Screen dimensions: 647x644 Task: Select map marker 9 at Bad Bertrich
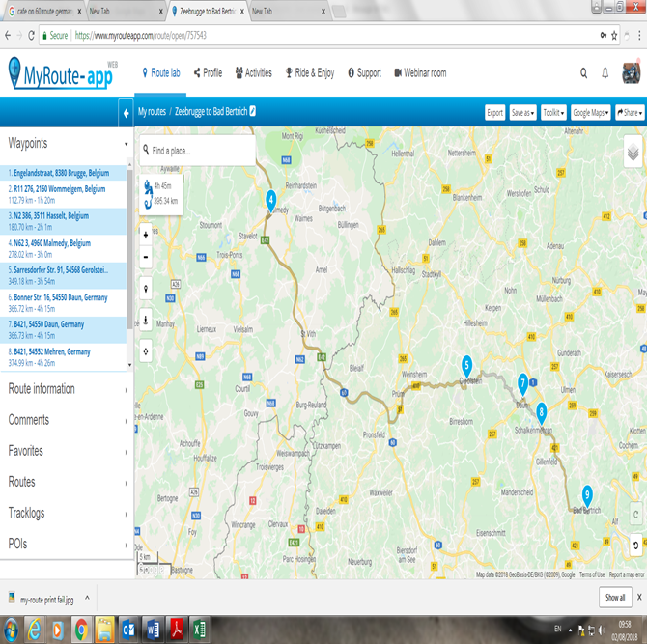coord(587,493)
